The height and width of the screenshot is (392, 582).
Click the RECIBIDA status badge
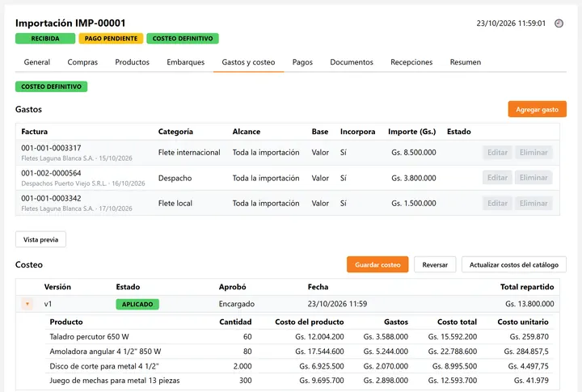point(45,39)
